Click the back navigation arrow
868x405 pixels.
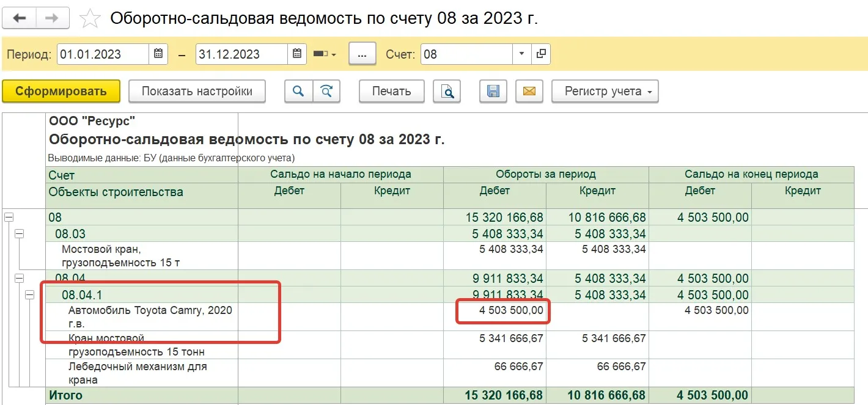[x=20, y=18]
